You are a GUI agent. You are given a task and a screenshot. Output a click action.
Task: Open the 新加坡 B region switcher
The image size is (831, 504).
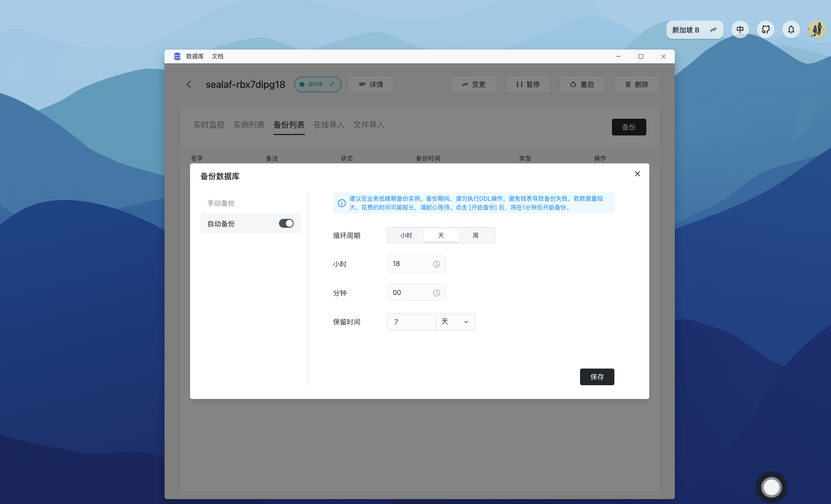click(695, 30)
